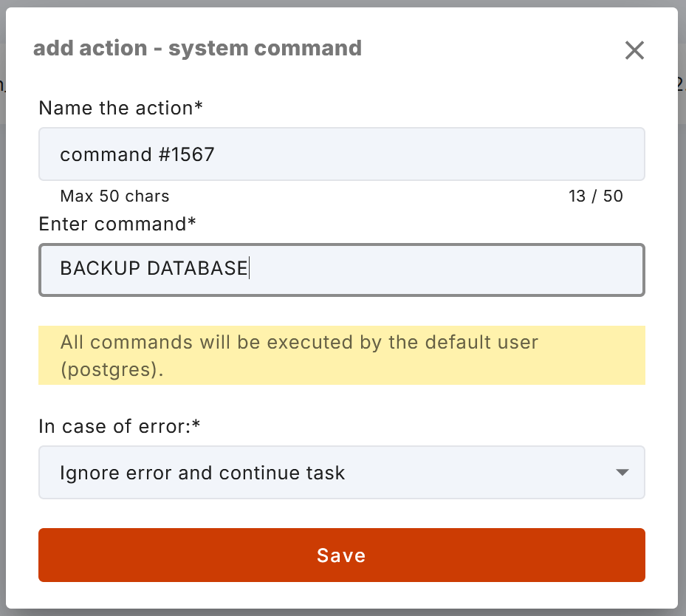The width and height of the screenshot is (686, 616).
Task: Click the 'Max 50 chars' hint text
Action: tap(114, 196)
